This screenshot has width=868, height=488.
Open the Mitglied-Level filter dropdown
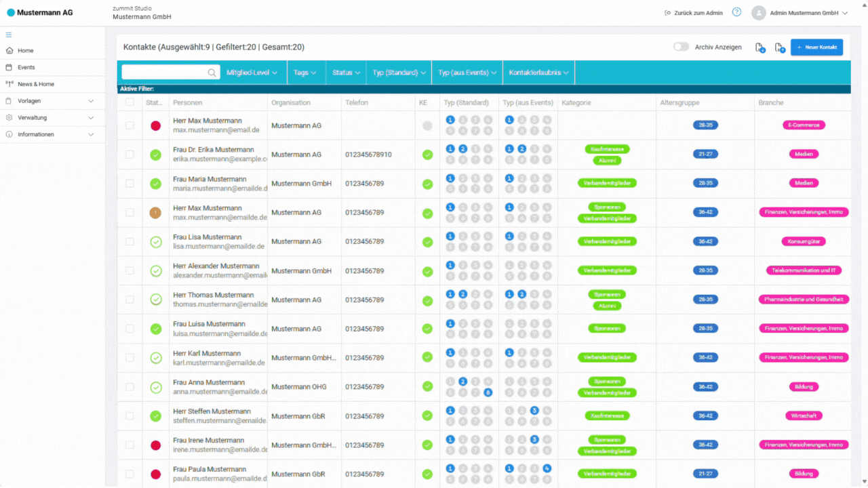click(252, 73)
